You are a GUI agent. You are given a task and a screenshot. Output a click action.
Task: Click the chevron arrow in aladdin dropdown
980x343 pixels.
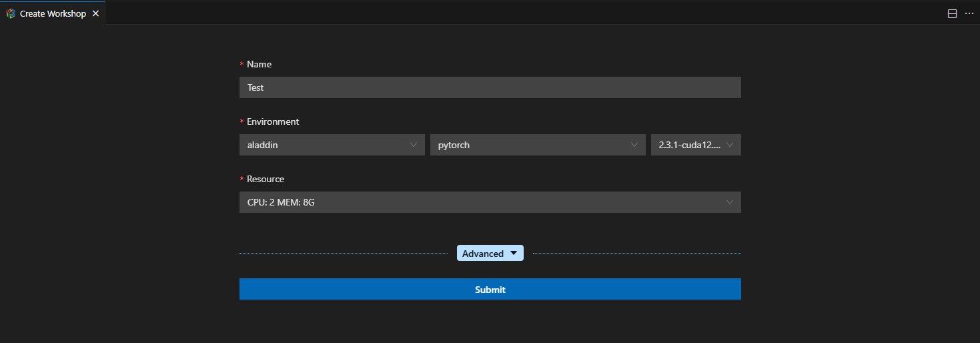tap(414, 145)
